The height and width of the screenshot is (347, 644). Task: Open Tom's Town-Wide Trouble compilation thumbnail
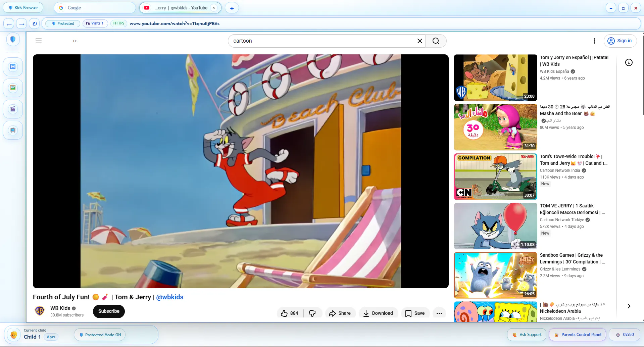point(495,177)
